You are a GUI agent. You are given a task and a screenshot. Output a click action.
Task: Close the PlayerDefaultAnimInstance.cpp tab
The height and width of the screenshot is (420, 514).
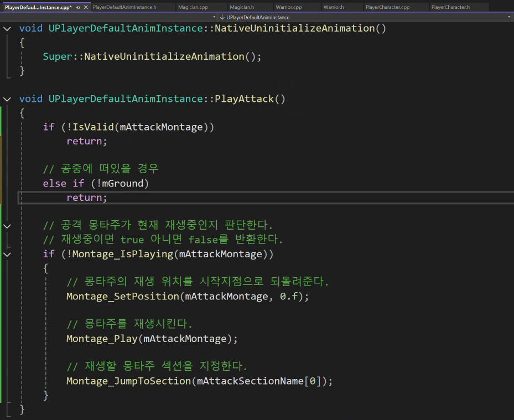click(x=86, y=7)
